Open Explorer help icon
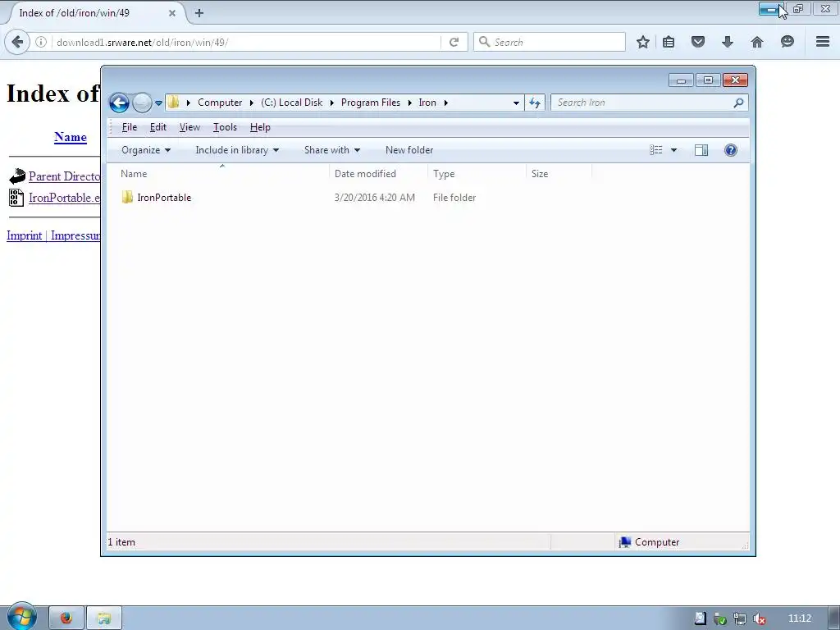840x630 pixels. click(731, 150)
